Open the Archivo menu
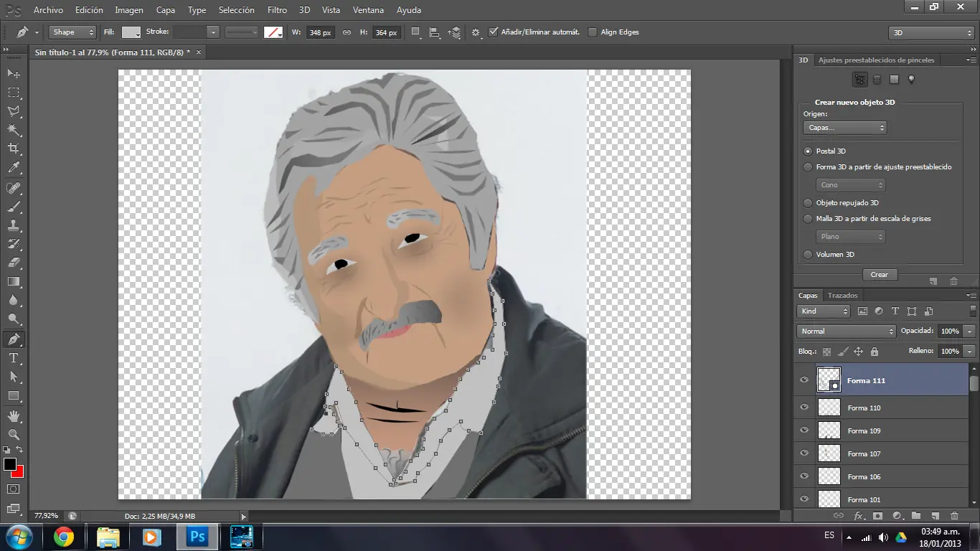This screenshot has width=980, height=551. point(48,10)
